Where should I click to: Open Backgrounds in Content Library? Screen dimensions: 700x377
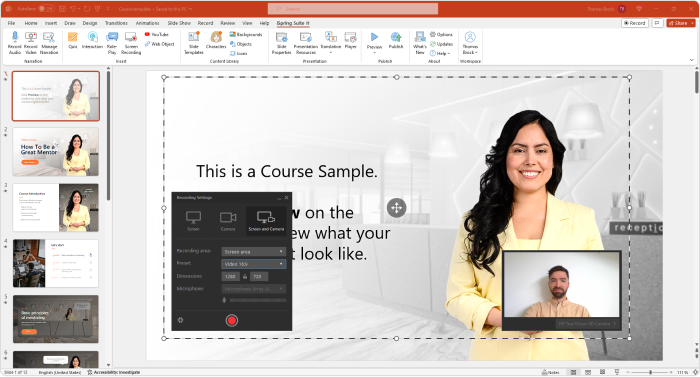click(246, 34)
